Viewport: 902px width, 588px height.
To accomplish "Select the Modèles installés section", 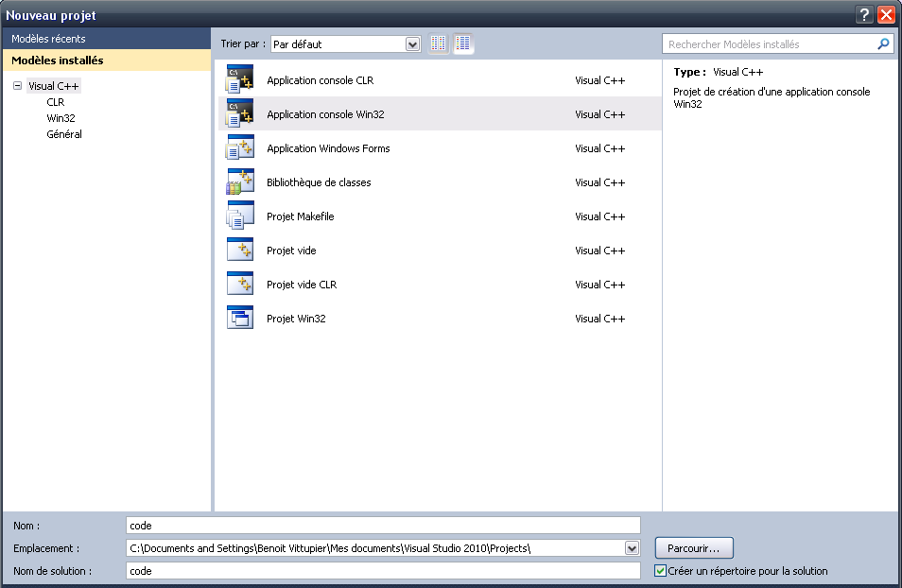I will point(58,61).
